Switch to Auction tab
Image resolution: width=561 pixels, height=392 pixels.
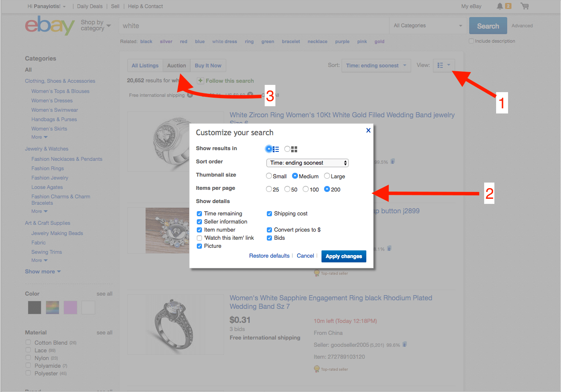point(176,65)
